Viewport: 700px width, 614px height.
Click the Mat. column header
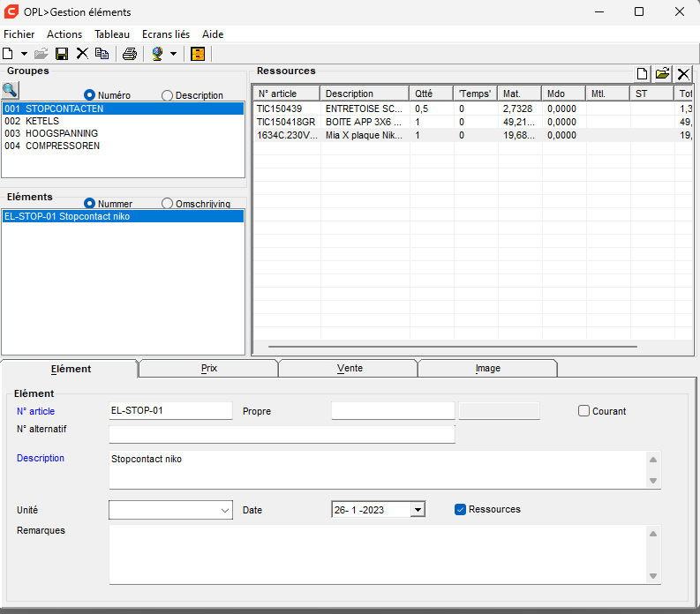pos(520,94)
